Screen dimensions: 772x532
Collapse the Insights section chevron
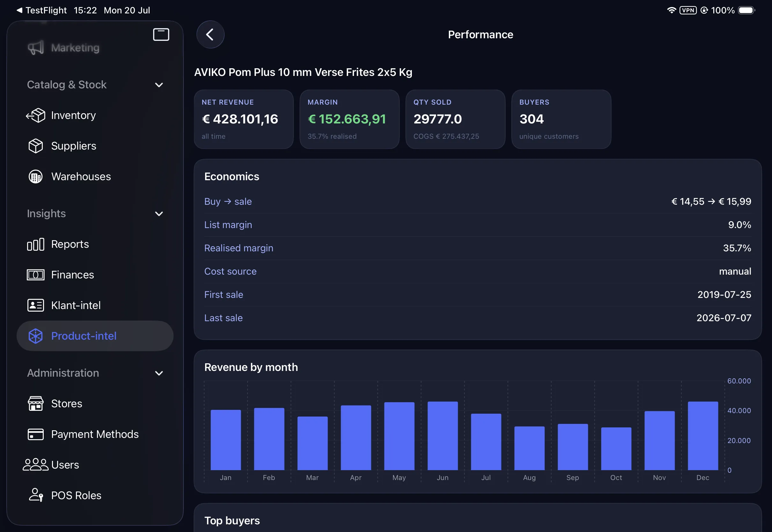pos(159,214)
